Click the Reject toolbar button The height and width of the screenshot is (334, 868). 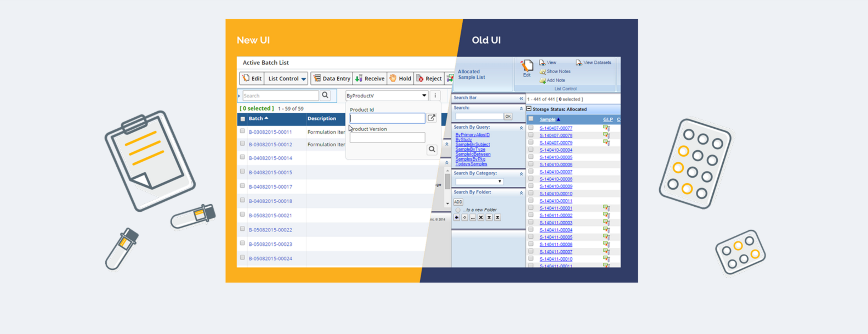pyautogui.click(x=429, y=79)
